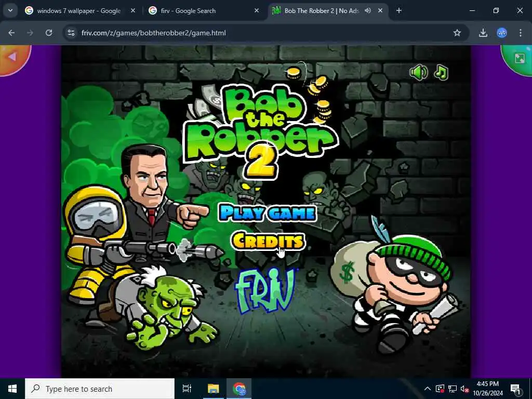Start the game with Play Game
532x399 pixels.
[268, 212]
